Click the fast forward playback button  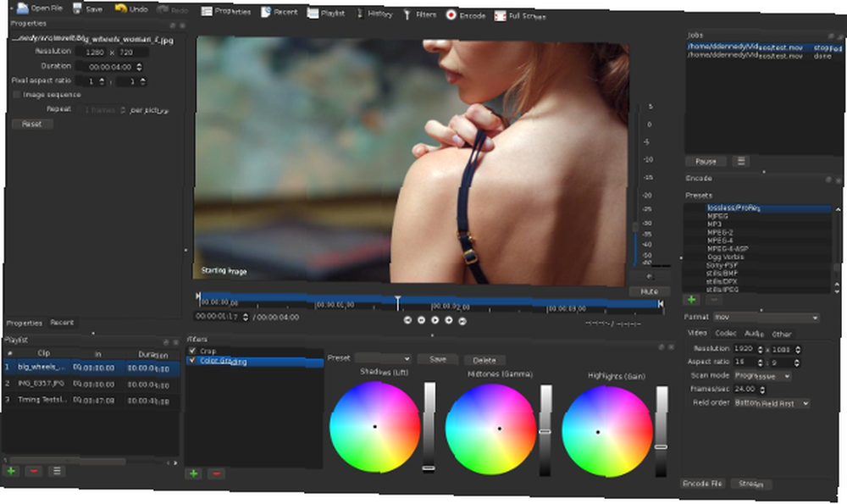pyautogui.click(x=448, y=320)
